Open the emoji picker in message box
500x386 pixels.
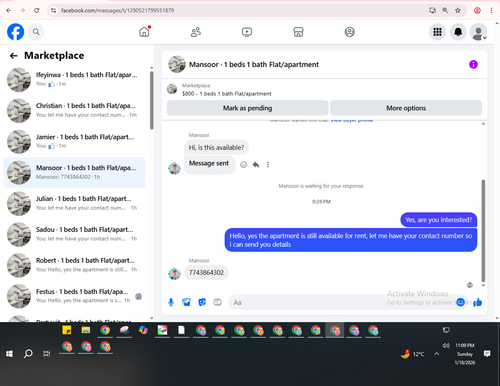click(x=460, y=302)
